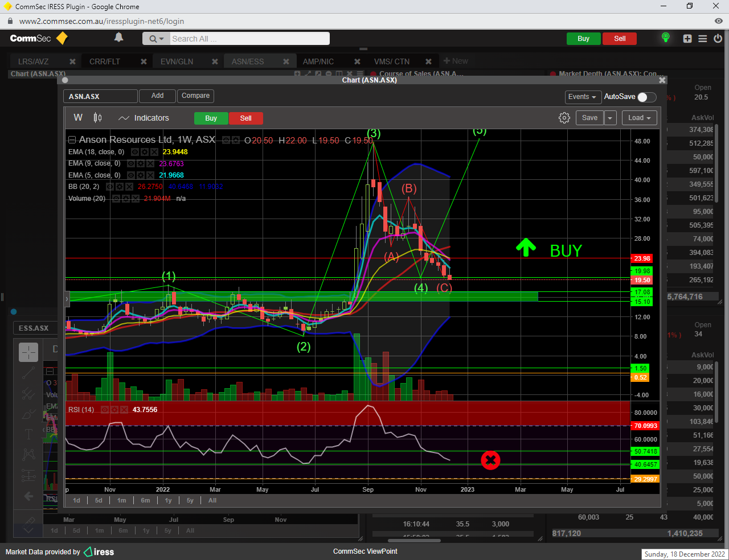Toggle Anson Resources price series visibility
The width and height of the screenshot is (729, 560).
click(226, 140)
